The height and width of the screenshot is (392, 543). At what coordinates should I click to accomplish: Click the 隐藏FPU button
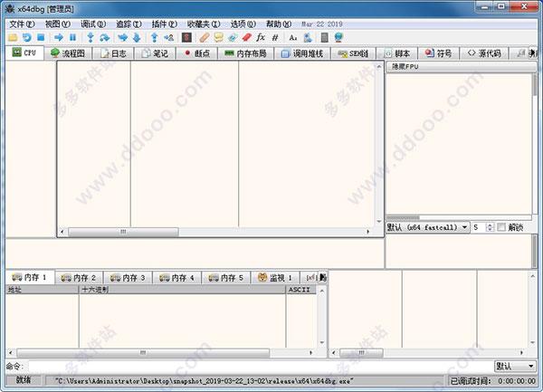462,66
